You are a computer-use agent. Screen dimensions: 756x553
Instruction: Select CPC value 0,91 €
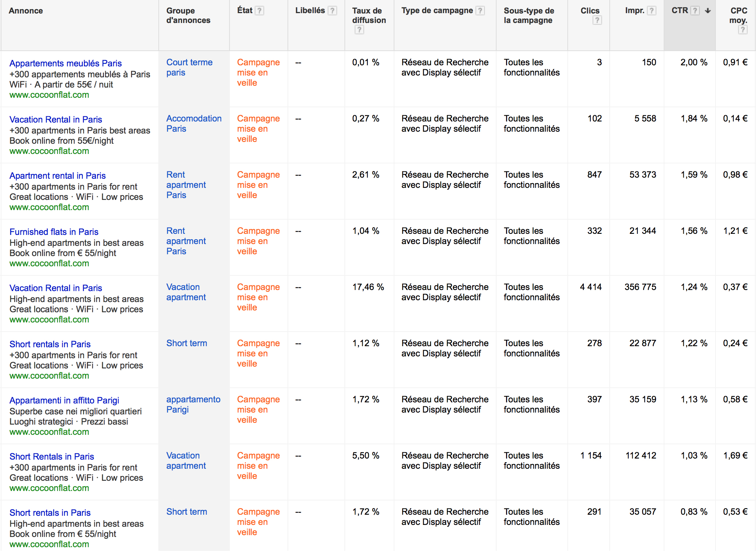tap(736, 62)
